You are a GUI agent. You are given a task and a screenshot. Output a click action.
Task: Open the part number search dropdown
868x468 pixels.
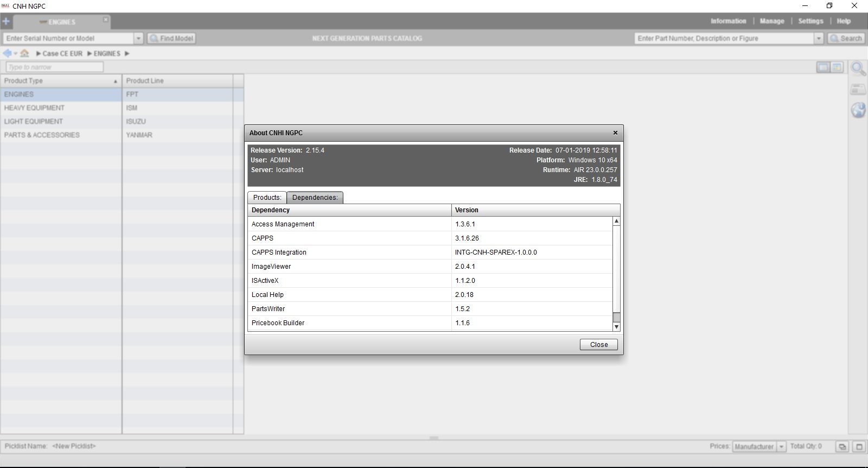click(x=819, y=38)
